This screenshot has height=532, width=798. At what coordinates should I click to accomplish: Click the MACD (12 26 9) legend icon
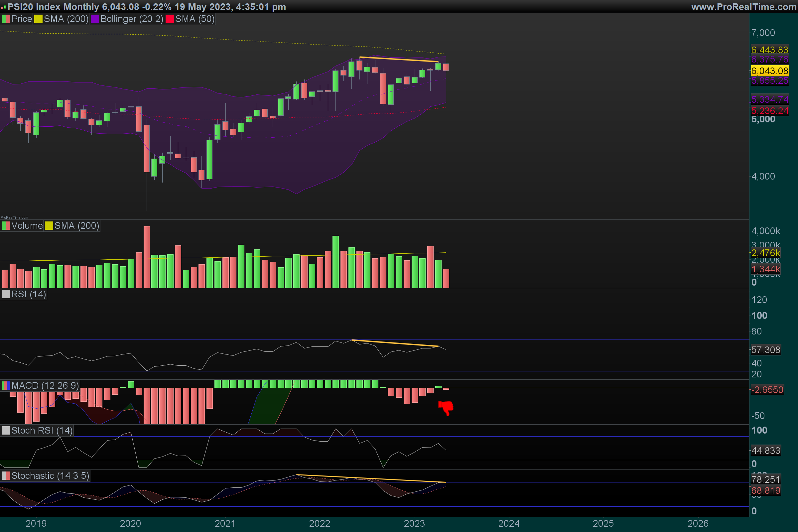click(6, 385)
